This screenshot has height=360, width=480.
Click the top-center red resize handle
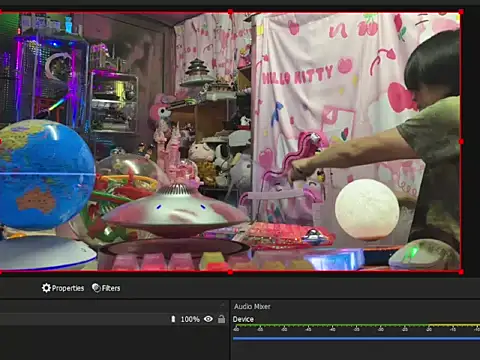point(230,12)
